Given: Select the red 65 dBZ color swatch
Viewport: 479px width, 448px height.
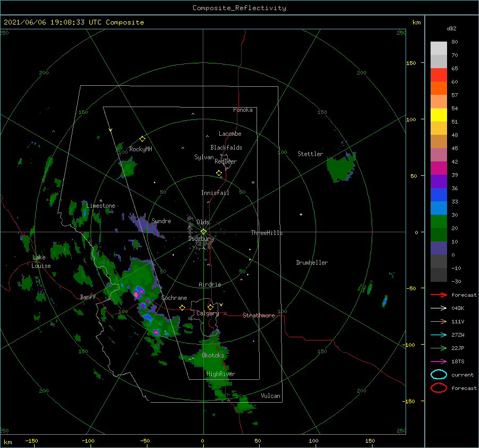Looking at the screenshot, I should point(439,75).
